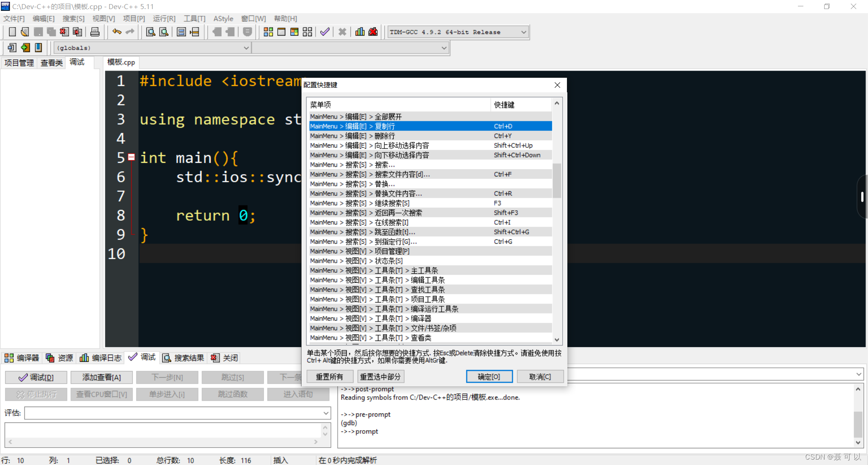Click the 评估 input field

coord(174,413)
